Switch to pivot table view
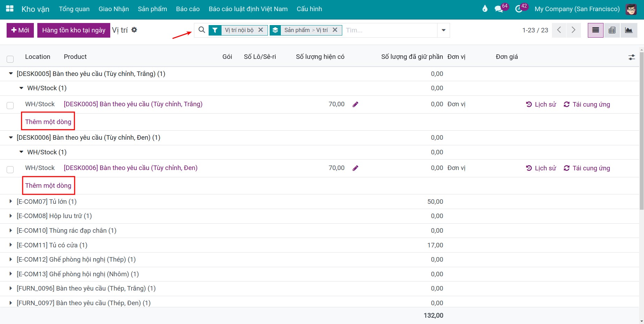 [x=612, y=30]
